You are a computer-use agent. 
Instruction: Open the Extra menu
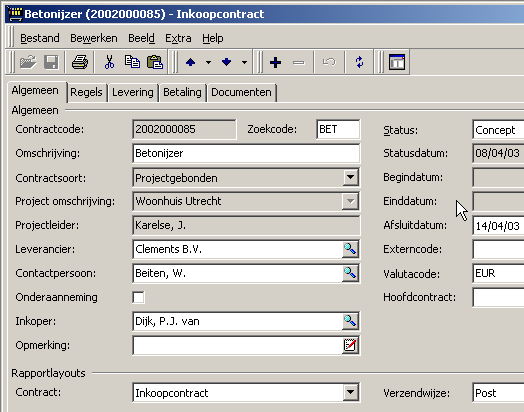(178, 38)
